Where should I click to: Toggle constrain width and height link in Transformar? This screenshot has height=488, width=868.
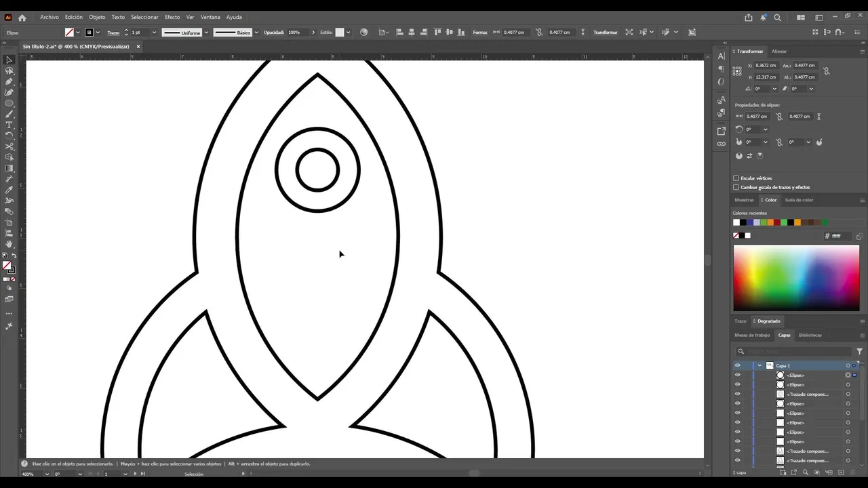(x=827, y=70)
